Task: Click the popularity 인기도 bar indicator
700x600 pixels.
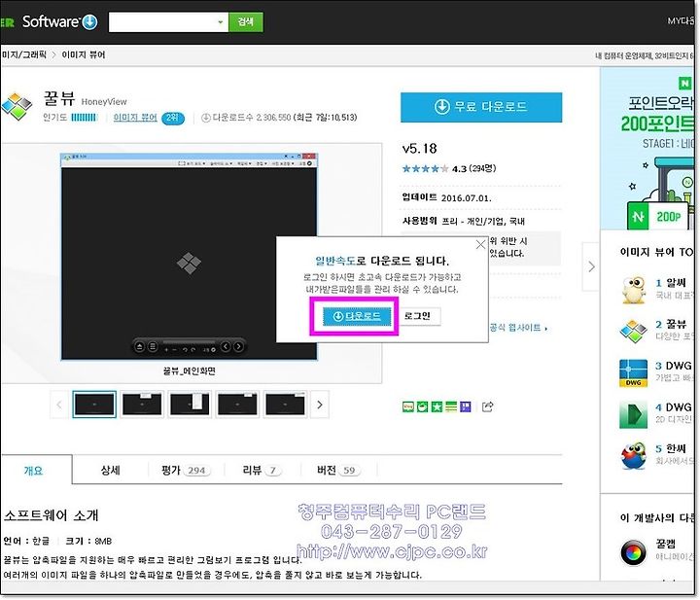Action: click(x=84, y=118)
